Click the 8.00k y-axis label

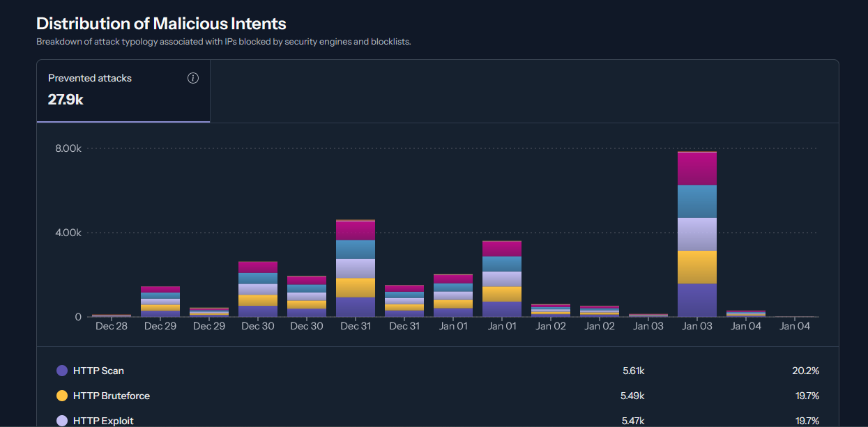tap(68, 148)
